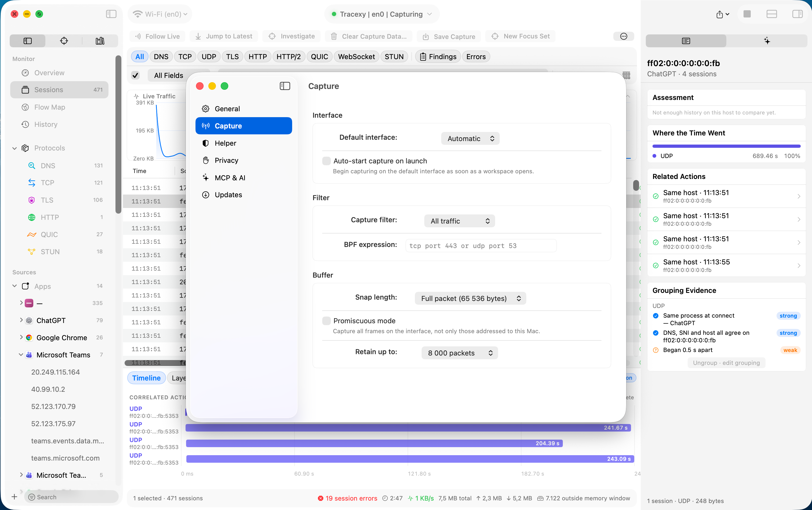This screenshot has width=812, height=510.
Task: Click the UDP time progress bar
Action: (x=726, y=146)
